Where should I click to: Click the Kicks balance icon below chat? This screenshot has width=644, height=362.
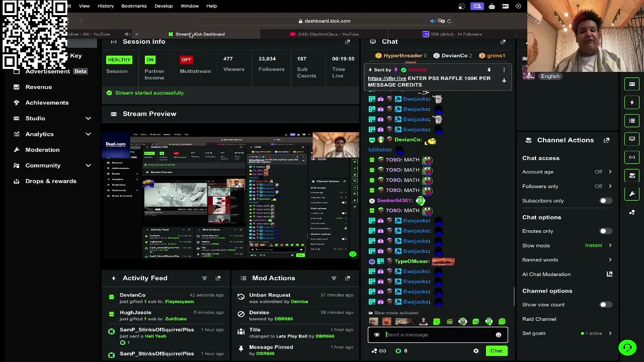398,351
